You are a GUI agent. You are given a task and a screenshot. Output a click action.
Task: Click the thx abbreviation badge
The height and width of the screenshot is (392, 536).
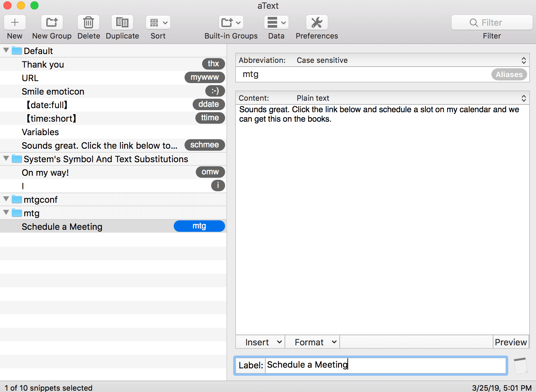pyautogui.click(x=214, y=64)
